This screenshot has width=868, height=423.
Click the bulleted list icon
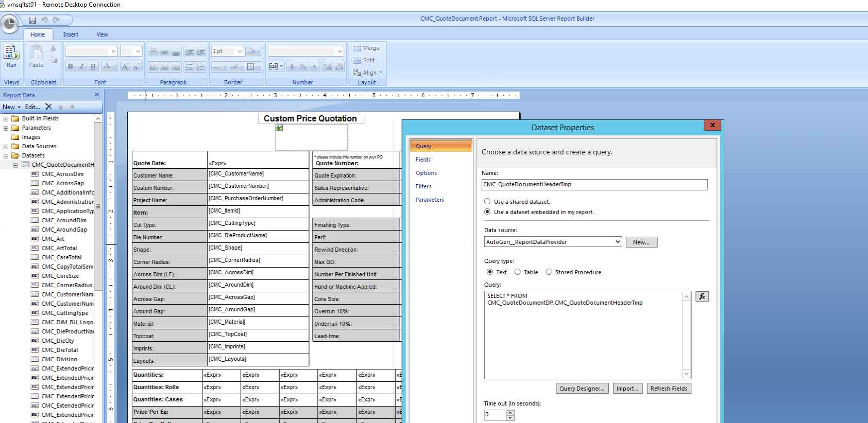point(189,67)
